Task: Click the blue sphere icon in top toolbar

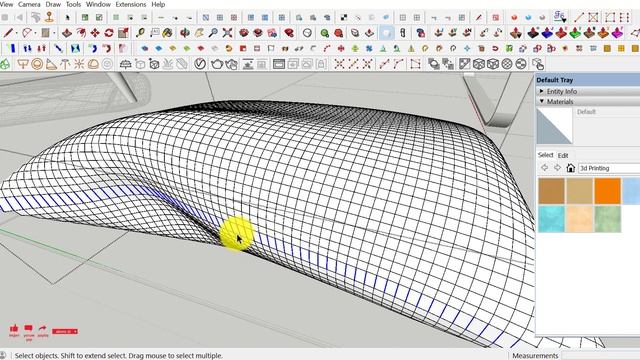Action: point(528,17)
